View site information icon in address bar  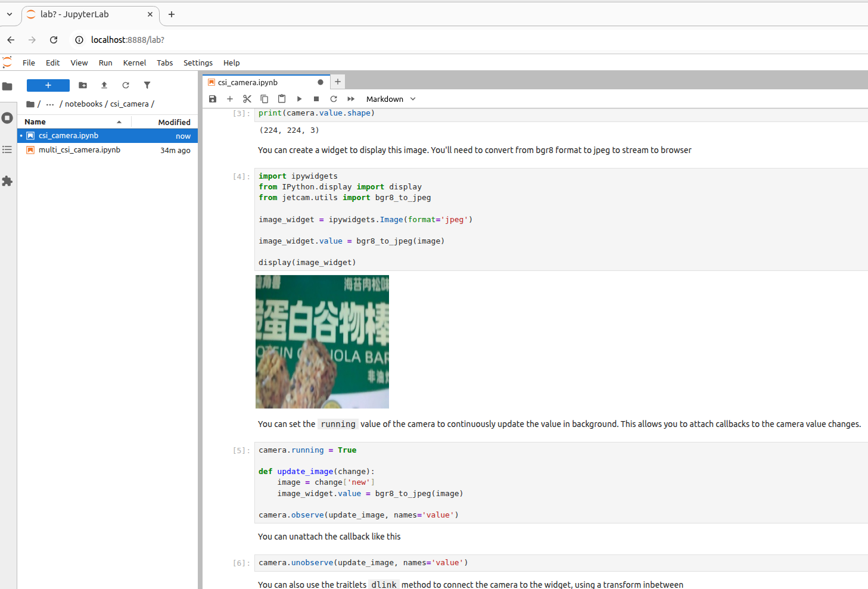pyautogui.click(x=79, y=40)
